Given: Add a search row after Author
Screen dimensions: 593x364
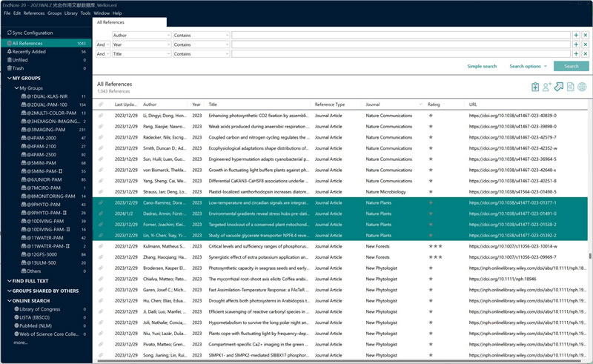Looking at the screenshot, I should (576, 35).
